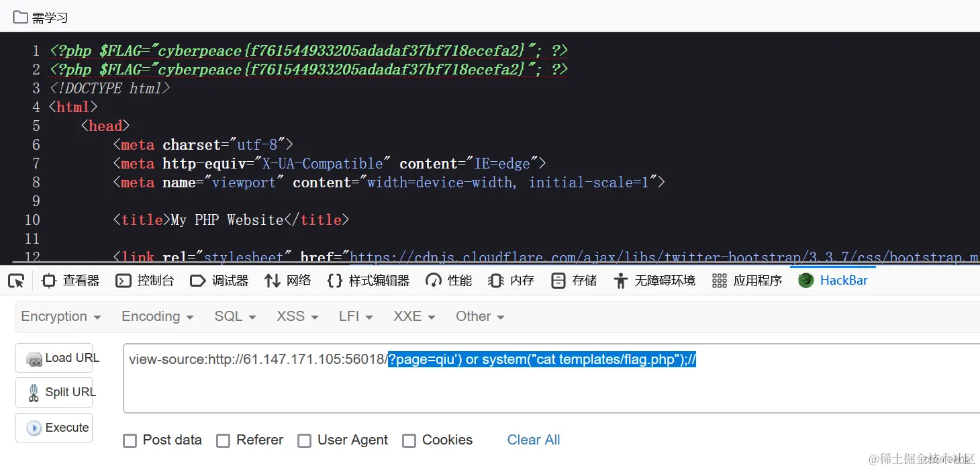Image resolution: width=980 pixels, height=470 pixels.
Task: Open the 存储 storage tab
Action: point(574,281)
